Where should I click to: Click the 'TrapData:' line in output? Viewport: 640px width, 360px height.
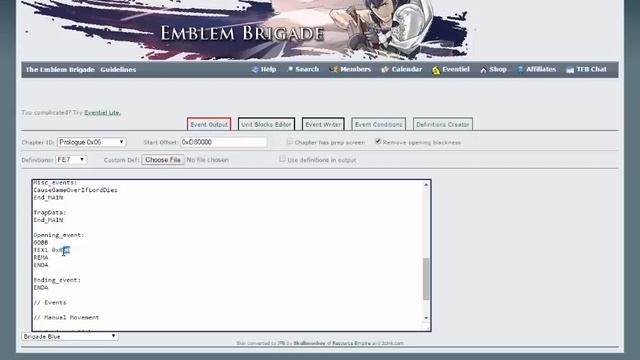click(x=50, y=213)
